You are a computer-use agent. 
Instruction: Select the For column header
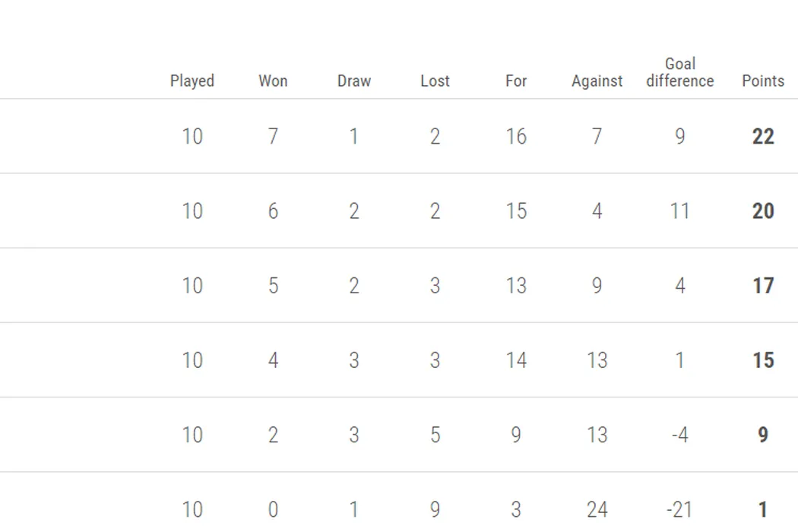(516, 81)
